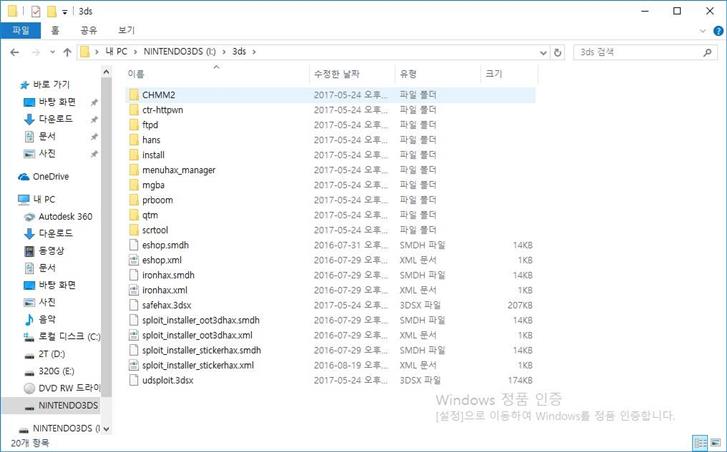Viewport: 727px width, 452px height.
Task: Select the menuhax_manager folder icon
Action: pyautogui.click(x=134, y=170)
